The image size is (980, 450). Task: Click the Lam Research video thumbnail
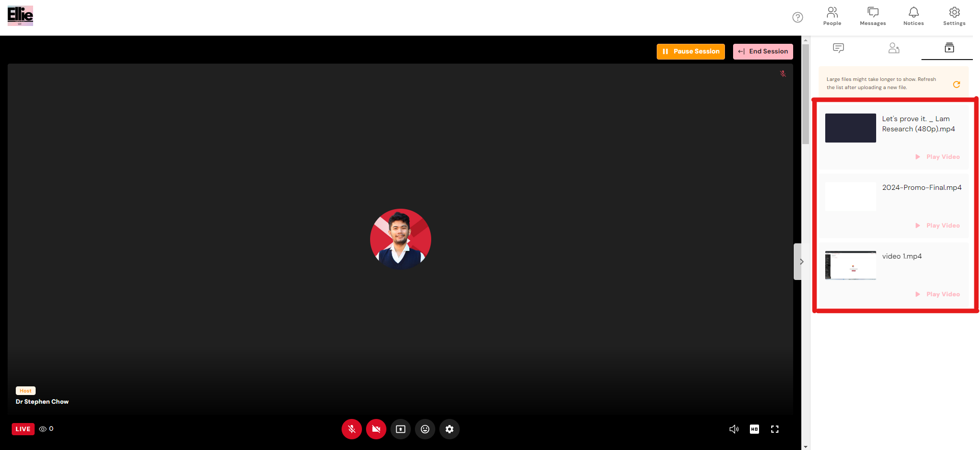tap(851, 128)
